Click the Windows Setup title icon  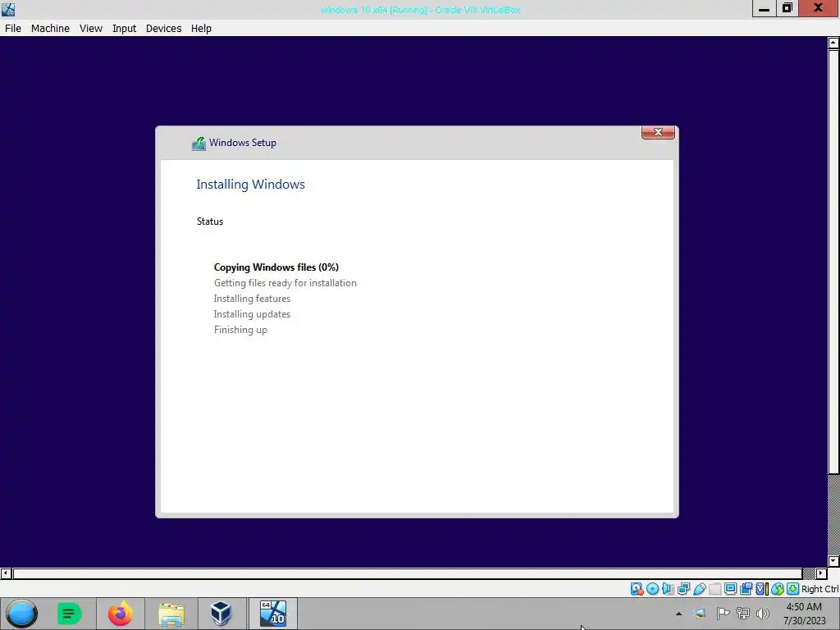pyautogui.click(x=199, y=143)
